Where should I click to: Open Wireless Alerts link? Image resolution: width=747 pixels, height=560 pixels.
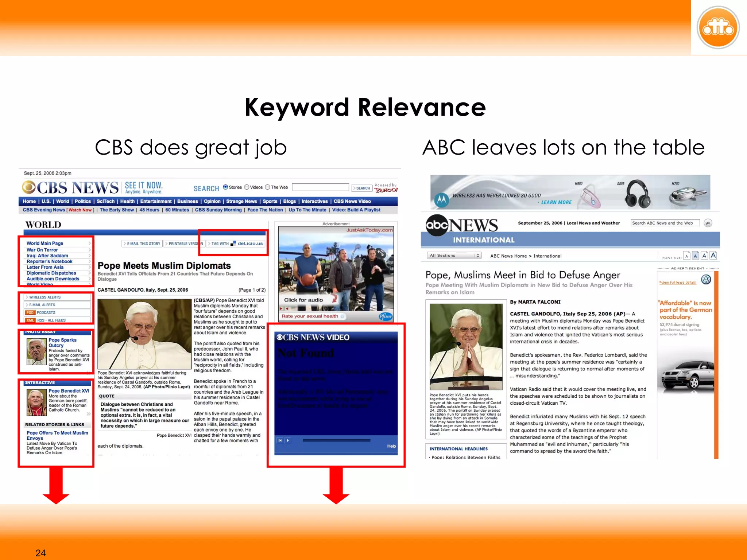(58, 297)
